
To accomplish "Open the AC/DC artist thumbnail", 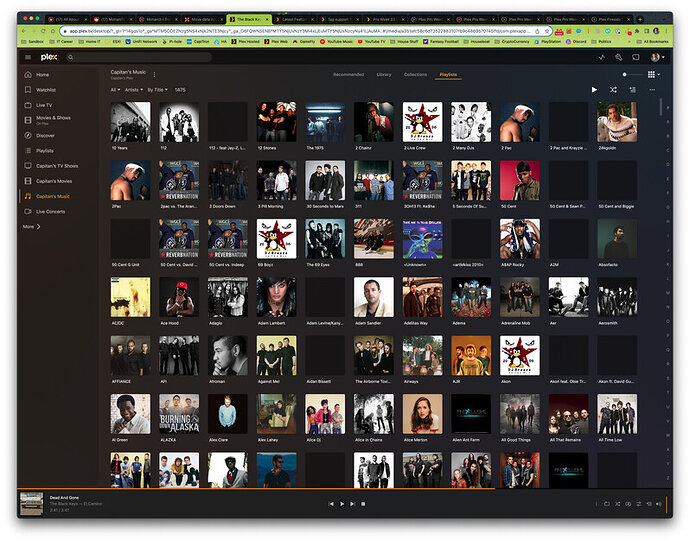I will pos(130,297).
